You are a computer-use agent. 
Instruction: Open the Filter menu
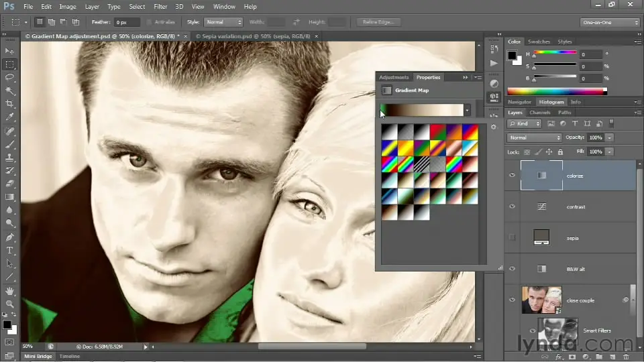(x=160, y=7)
